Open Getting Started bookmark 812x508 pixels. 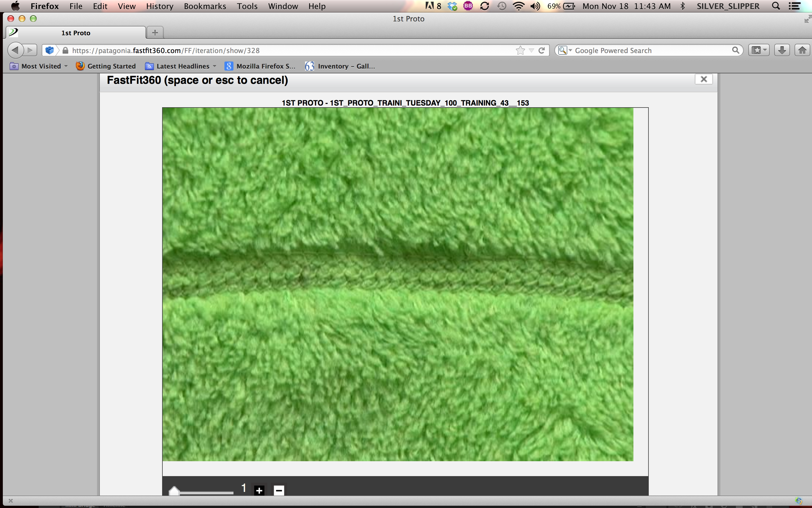pyautogui.click(x=106, y=66)
